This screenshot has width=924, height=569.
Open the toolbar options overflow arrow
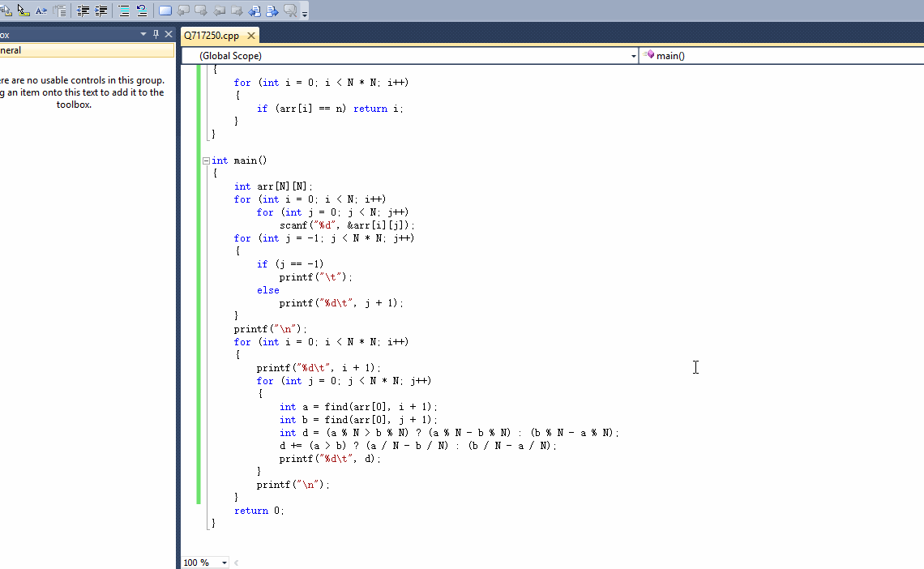(305, 13)
